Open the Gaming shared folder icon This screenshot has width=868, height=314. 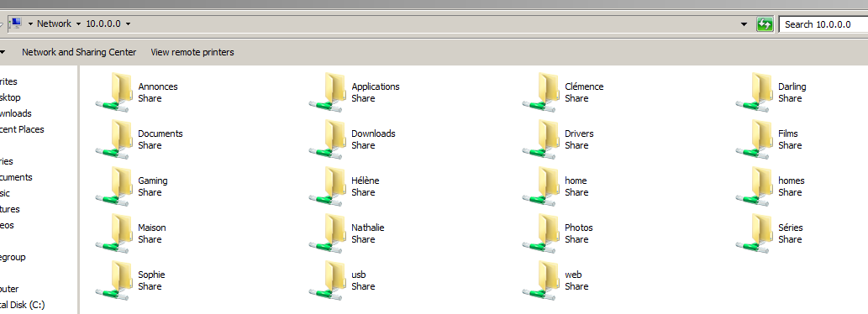coord(113,186)
